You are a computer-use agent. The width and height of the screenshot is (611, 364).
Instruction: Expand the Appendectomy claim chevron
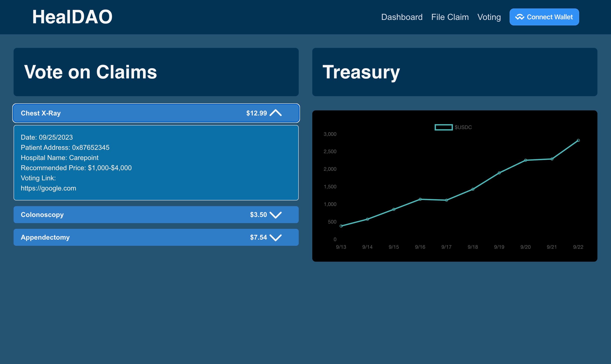pos(276,238)
